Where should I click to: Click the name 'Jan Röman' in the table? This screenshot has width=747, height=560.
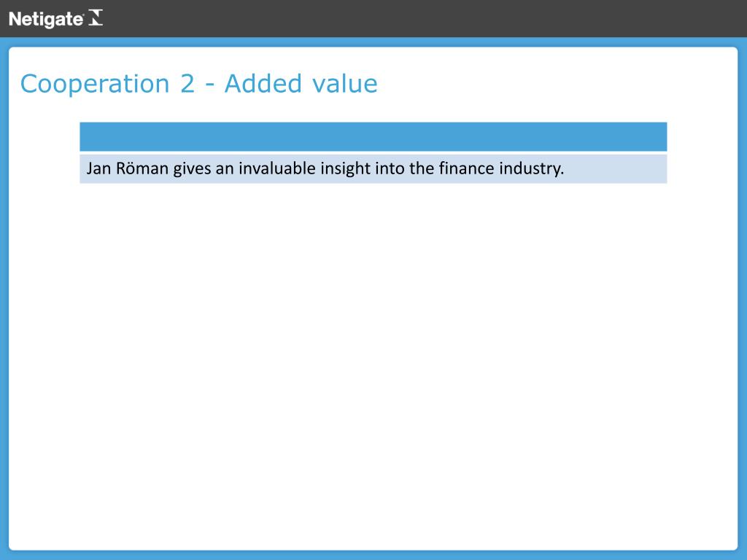coord(127,168)
